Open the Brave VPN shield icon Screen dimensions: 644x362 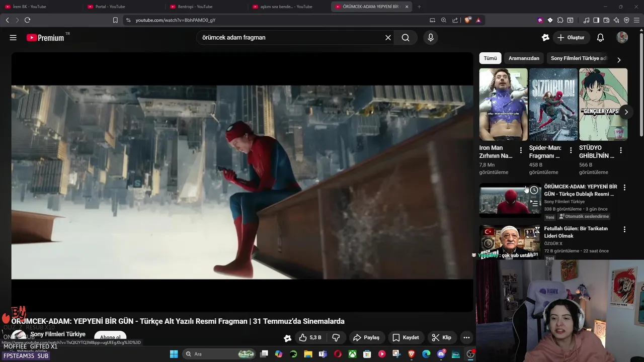pos(626,20)
